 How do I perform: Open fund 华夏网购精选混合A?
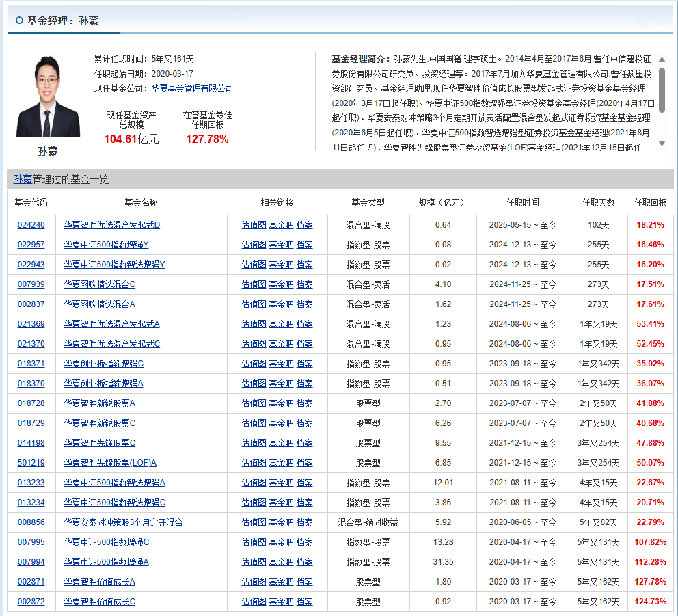click(x=100, y=304)
